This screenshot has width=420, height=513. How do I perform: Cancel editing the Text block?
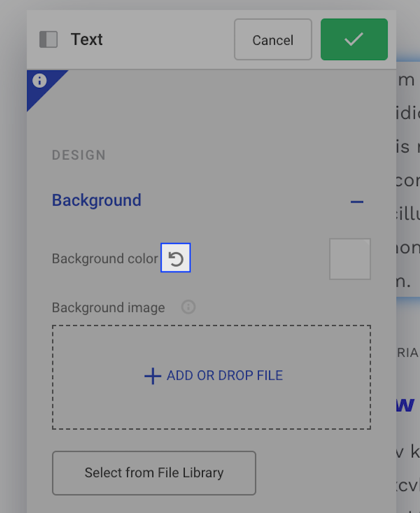[x=272, y=39]
